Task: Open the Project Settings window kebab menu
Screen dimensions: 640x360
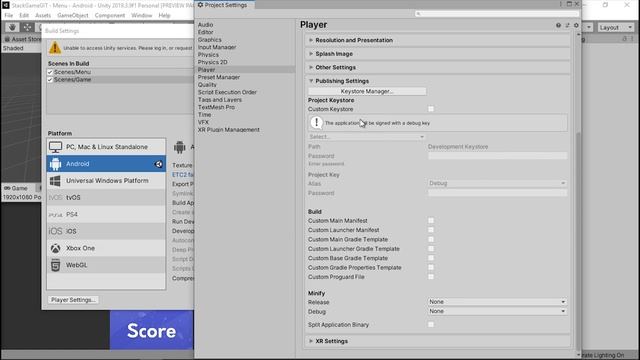Action: [x=560, y=4]
